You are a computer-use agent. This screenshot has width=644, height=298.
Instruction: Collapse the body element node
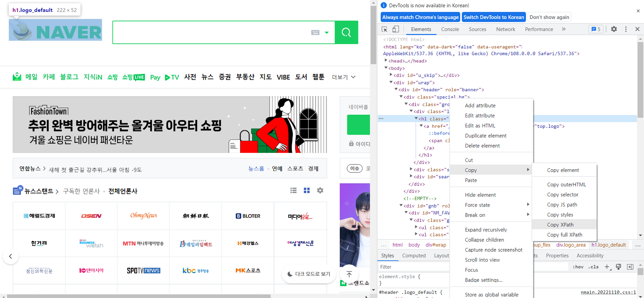[386, 68]
